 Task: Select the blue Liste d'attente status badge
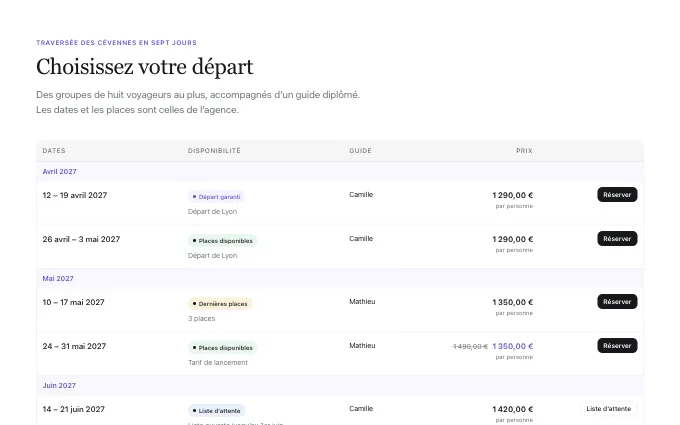click(216, 410)
